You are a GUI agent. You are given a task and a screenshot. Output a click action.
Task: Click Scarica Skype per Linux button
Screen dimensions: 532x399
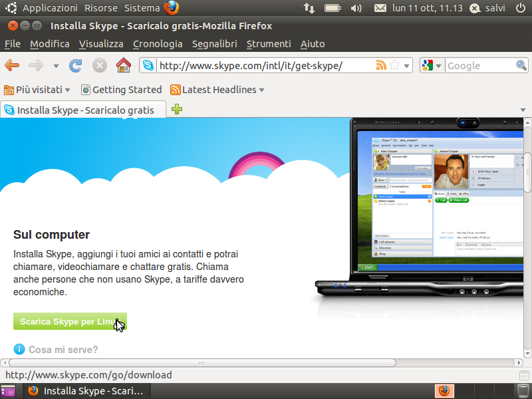pyautogui.click(x=70, y=321)
